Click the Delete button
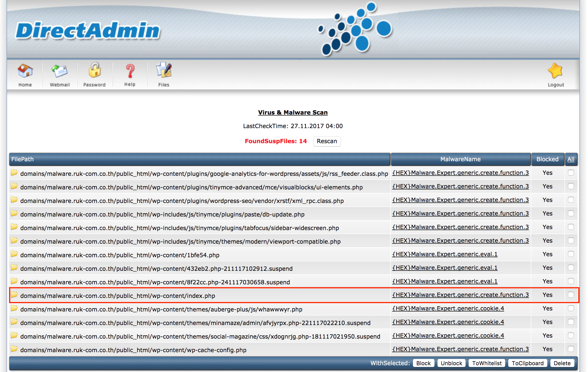 (562, 363)
